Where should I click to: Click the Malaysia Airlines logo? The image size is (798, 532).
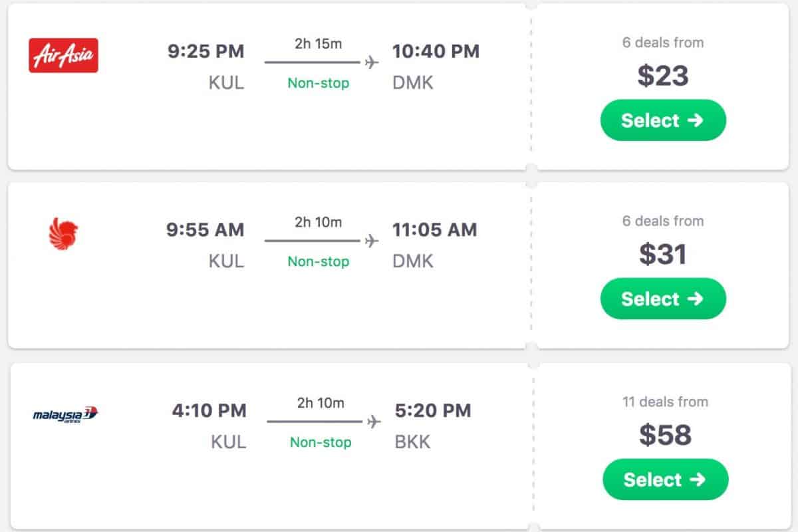(65, 415)
